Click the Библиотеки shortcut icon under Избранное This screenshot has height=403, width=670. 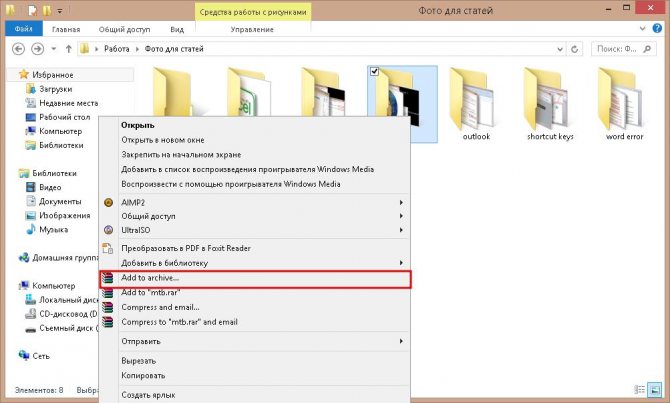30,145
